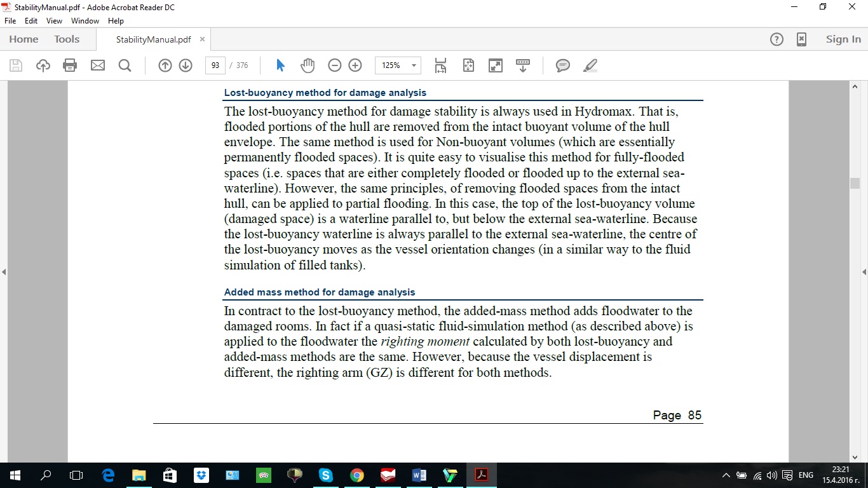Switch to the Tools tab
This screenshot has height=488, width=868.
coord(67,39)
